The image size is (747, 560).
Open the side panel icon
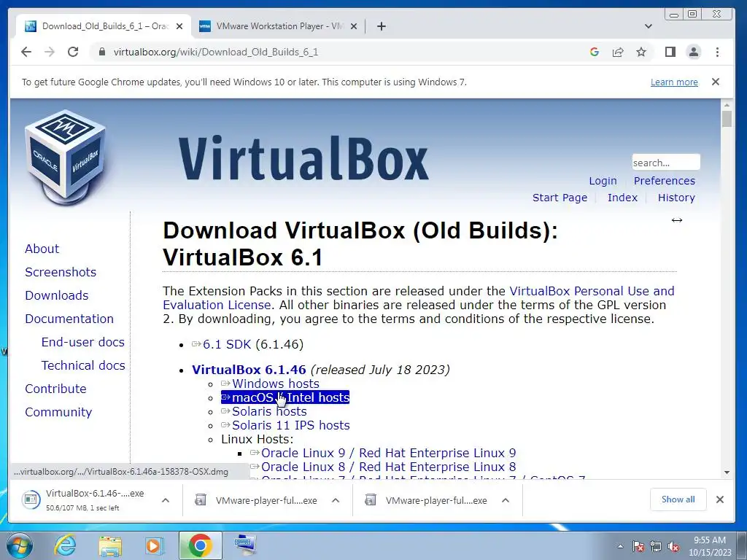[x=670, y=52]
